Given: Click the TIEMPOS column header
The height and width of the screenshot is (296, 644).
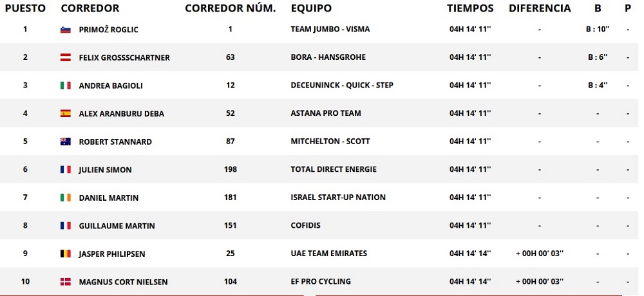Looking at the screenshot, I should [x=470, y=8].
